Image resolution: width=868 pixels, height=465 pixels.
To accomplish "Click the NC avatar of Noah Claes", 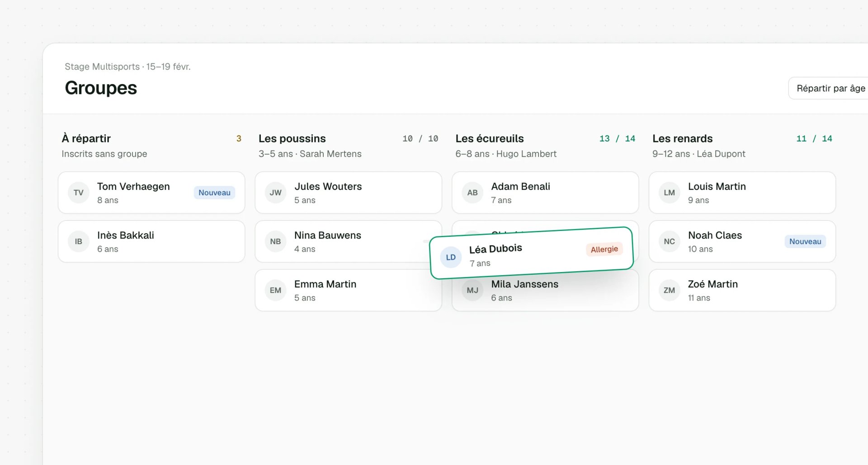I will click(x=670, y=241).
